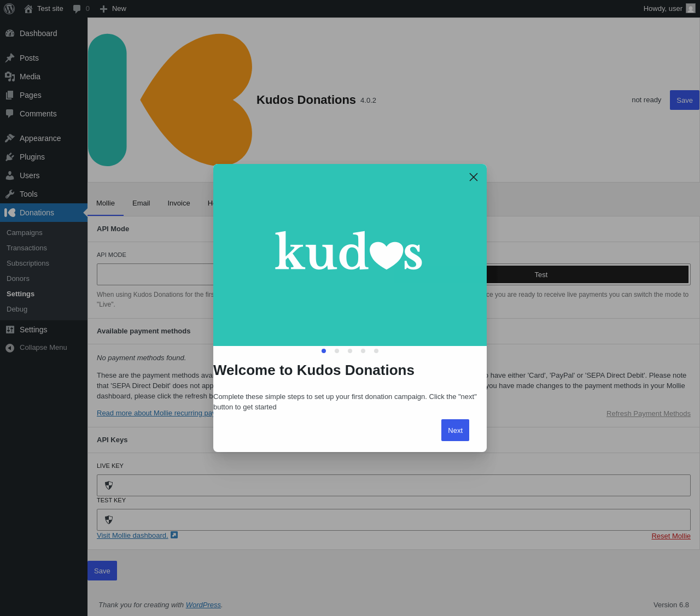700x616 pixels.
Task: Select the third step dot in dialog
Action: 350,351
